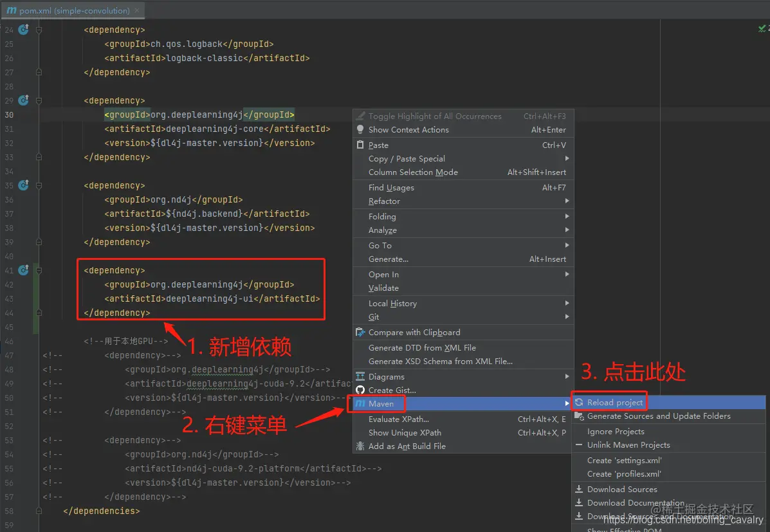Open the Diagrams submenu
The width and height of the screenshot is (770, 532).
(x=463, y=377)
